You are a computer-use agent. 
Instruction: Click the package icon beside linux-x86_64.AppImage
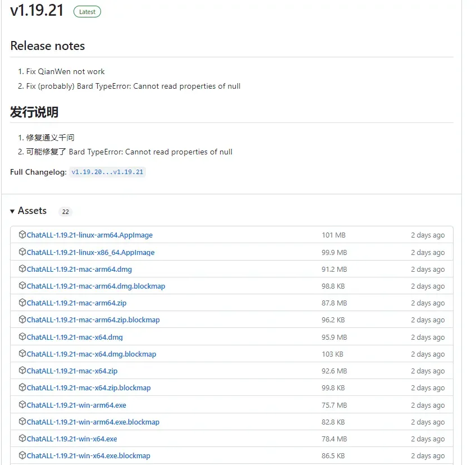click(x=22, y=252)
